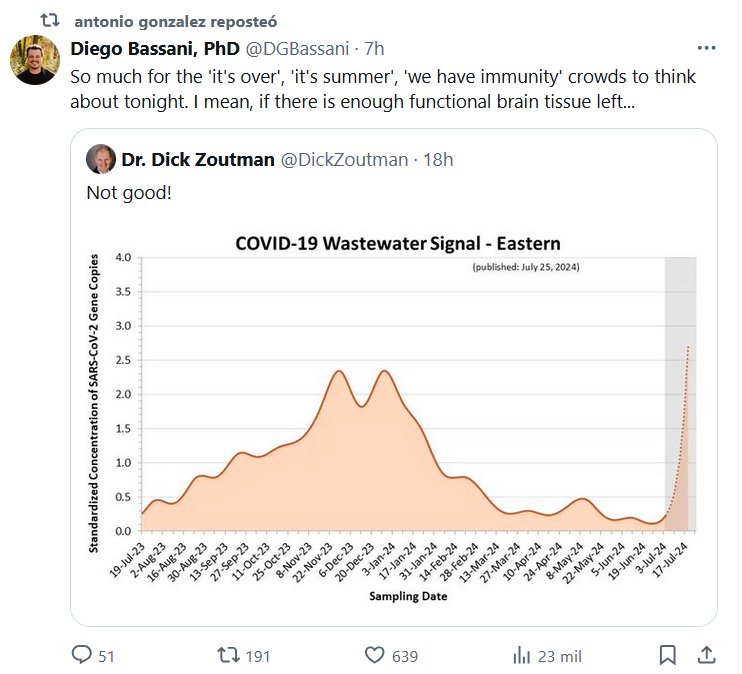Click the 191 reposts count
Image resolution: width=742 pixels, height=674 pixels.
[x=258, y=656]
